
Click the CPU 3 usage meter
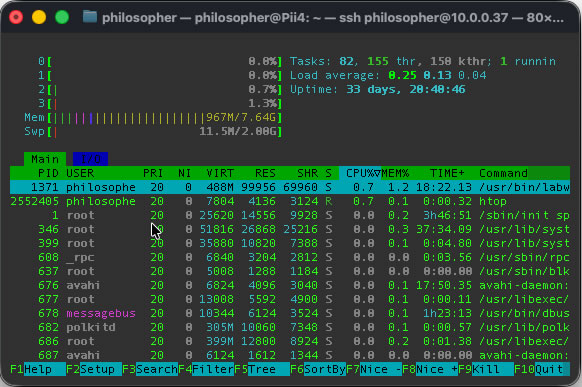[x=160, y=104]
